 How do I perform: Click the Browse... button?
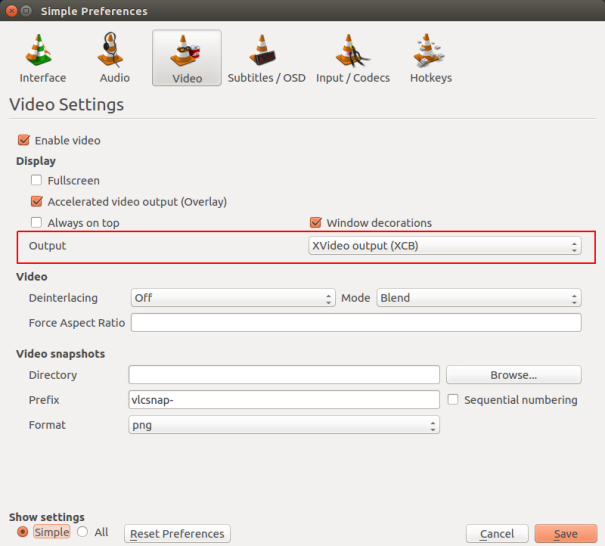point(514,375)
